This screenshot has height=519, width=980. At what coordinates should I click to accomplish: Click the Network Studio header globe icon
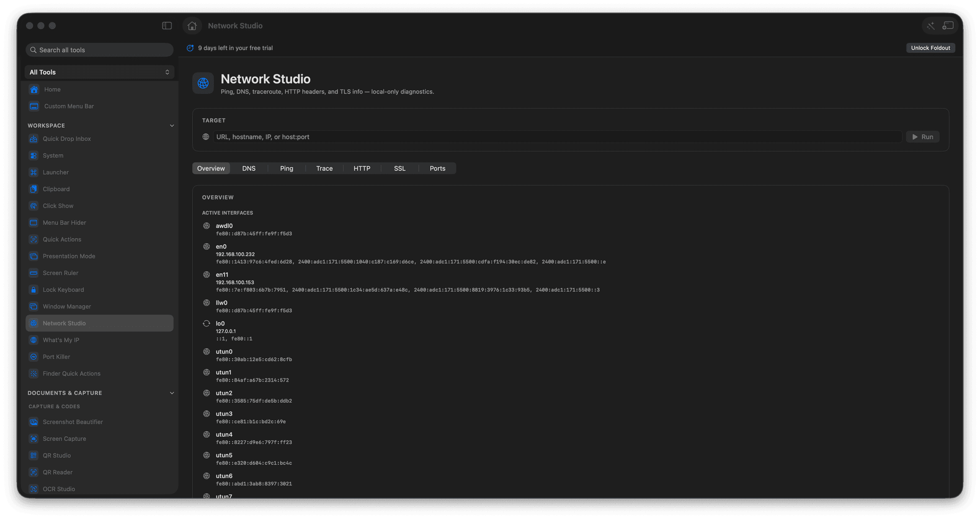(x=203, y=83)
